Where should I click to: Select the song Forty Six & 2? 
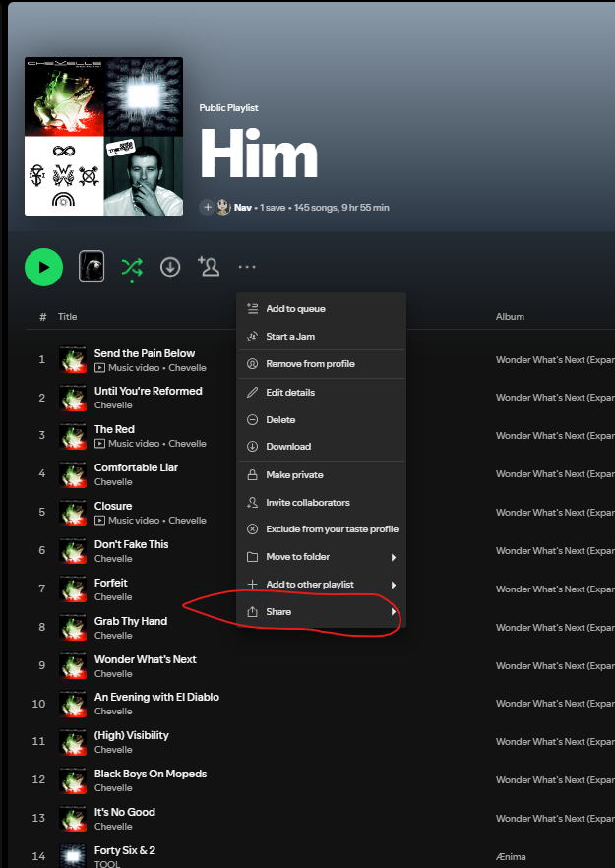(x=125, y=850)
